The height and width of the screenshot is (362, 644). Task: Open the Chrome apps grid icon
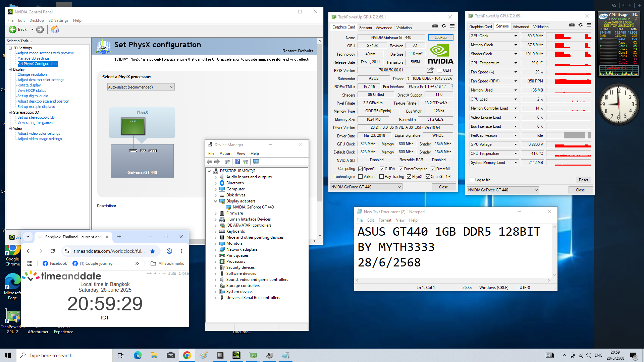coord(30,263)
